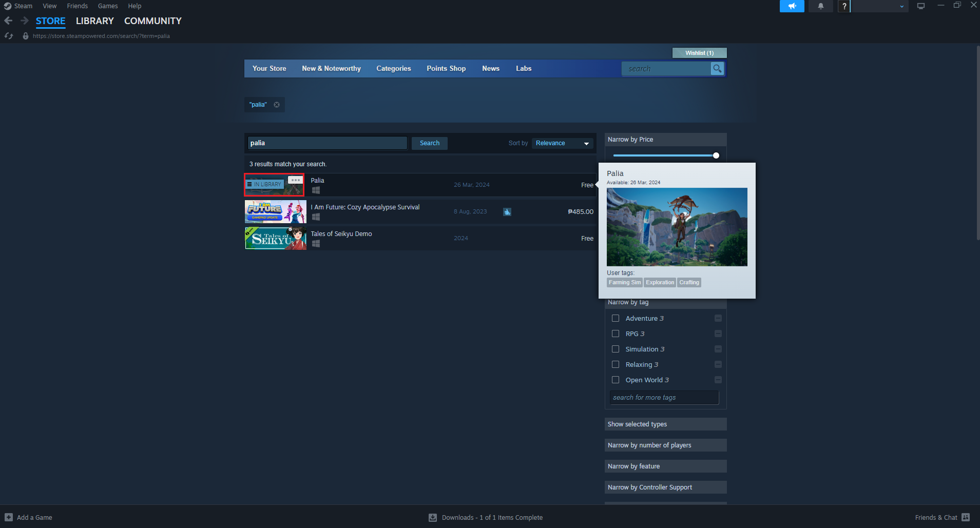
Task: Open the Games menu
Action: [x=108, y=6]
